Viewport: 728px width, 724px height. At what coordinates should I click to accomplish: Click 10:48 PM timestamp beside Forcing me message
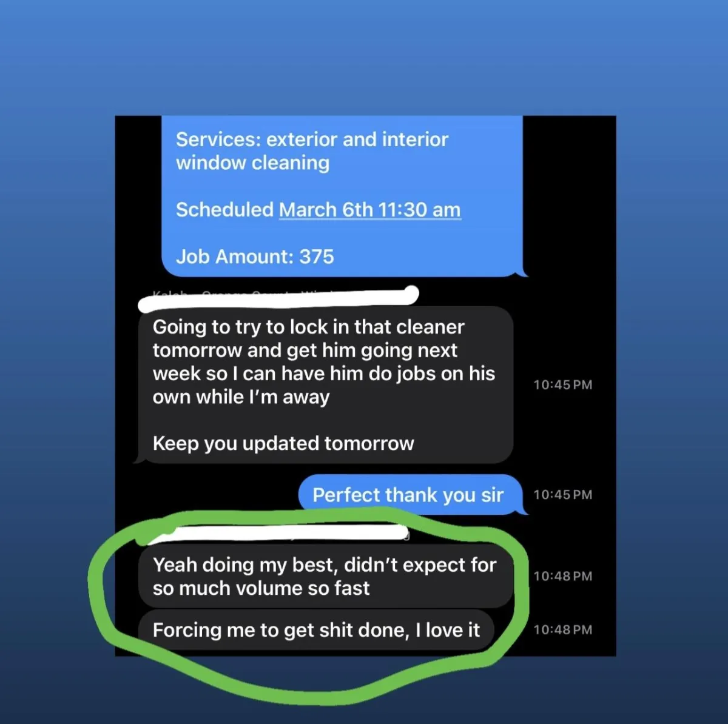point(562,629)
